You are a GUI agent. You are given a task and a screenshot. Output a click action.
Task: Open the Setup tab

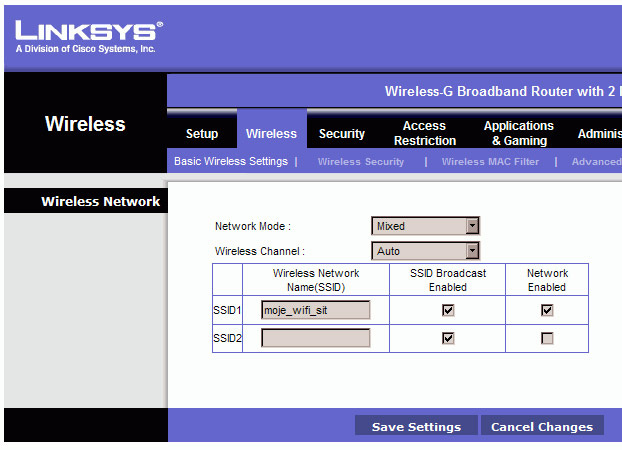click(202, 133)
